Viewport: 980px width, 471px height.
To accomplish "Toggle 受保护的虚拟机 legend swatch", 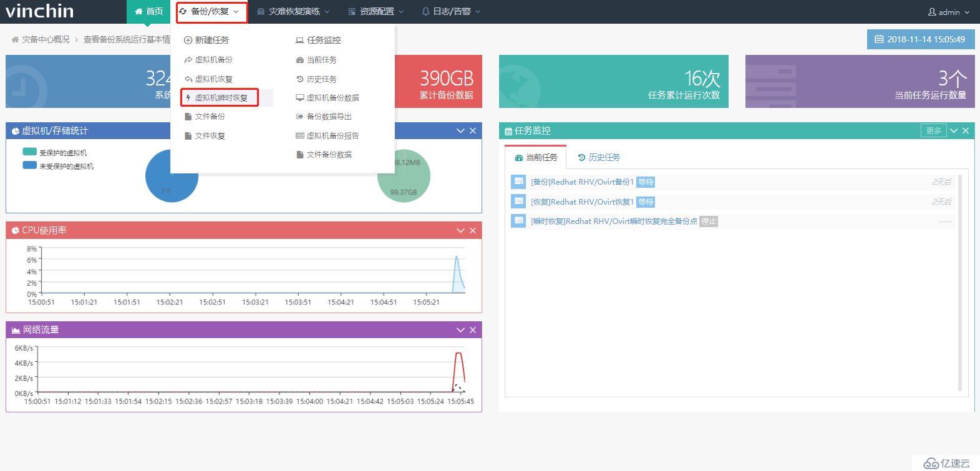I will click(x=29, y=152).
